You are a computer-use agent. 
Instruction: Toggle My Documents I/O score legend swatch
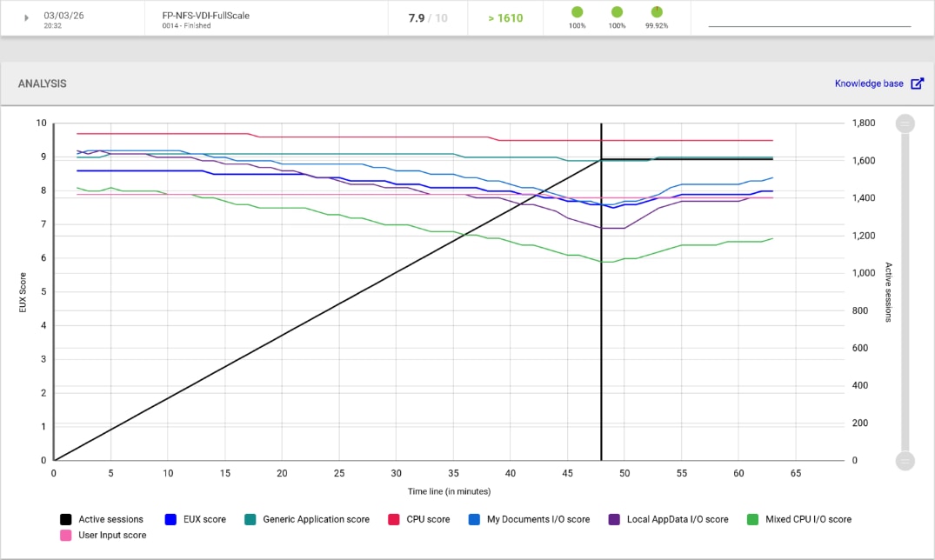pyautogui.click(x=474, y=519)
